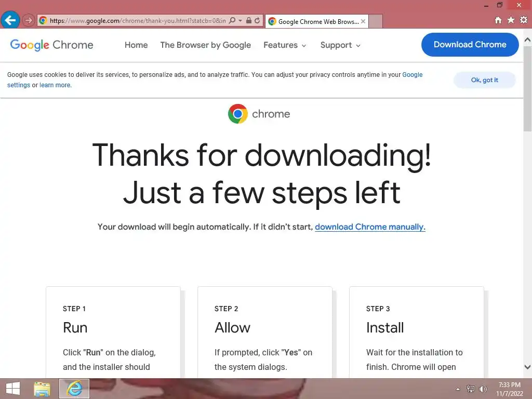Viewport: 532px width, 399px height.
Task: Click the STEP 1 Run card title
Action: click(75, 327)
